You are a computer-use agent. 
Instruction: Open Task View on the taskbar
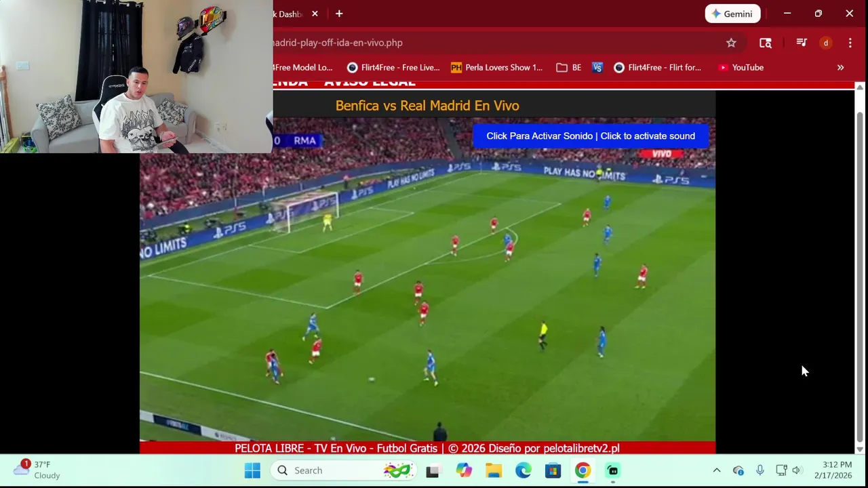(433, 470)
